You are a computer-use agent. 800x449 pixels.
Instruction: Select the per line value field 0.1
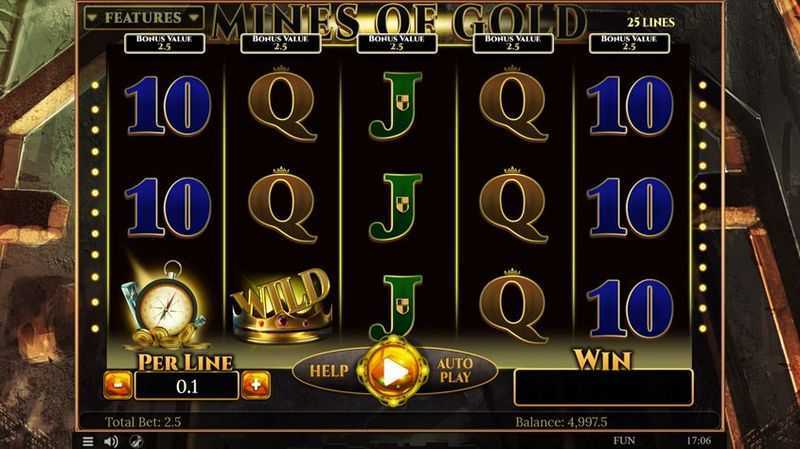pyautogui.click(x=187, y=386)
